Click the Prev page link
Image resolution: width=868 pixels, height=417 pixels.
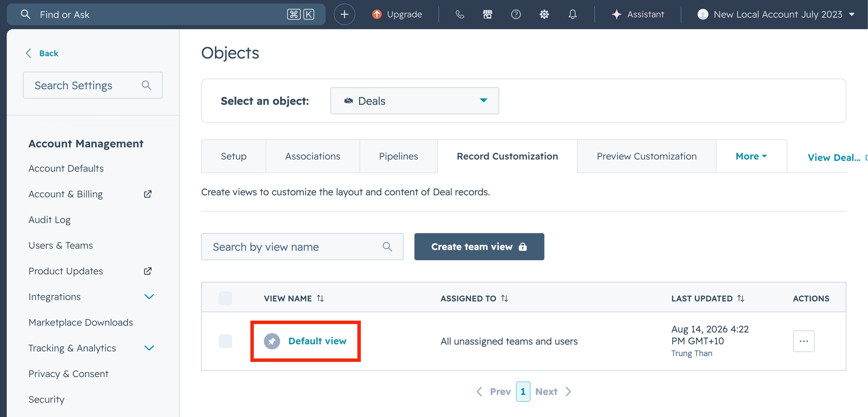[x=501, y=392]
